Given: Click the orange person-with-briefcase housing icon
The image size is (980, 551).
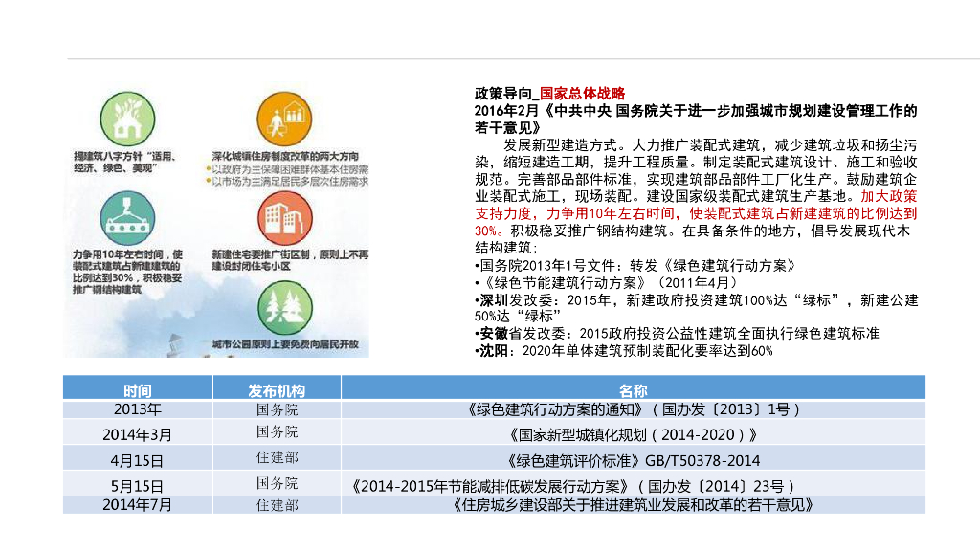Looking at the screenshot, I should (x=284, y=120).
